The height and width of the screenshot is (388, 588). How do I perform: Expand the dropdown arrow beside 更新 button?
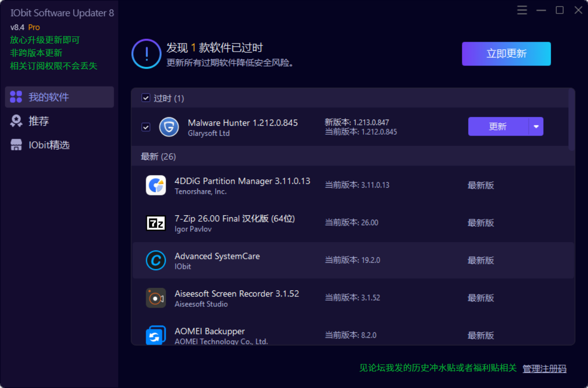pos(536,127)
